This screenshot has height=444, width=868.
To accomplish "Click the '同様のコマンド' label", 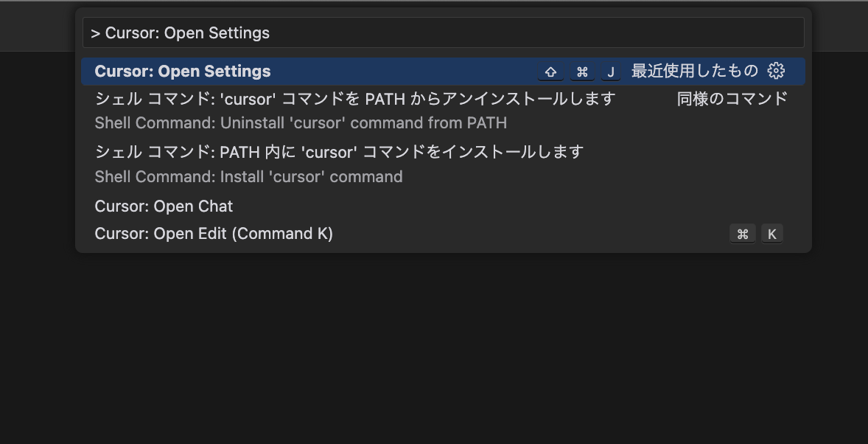I will point(732,99).
